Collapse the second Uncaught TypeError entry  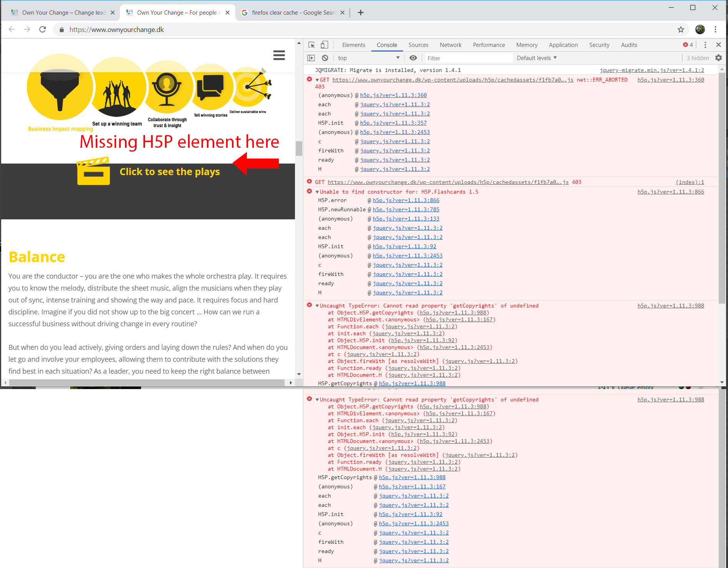(317, 400)
